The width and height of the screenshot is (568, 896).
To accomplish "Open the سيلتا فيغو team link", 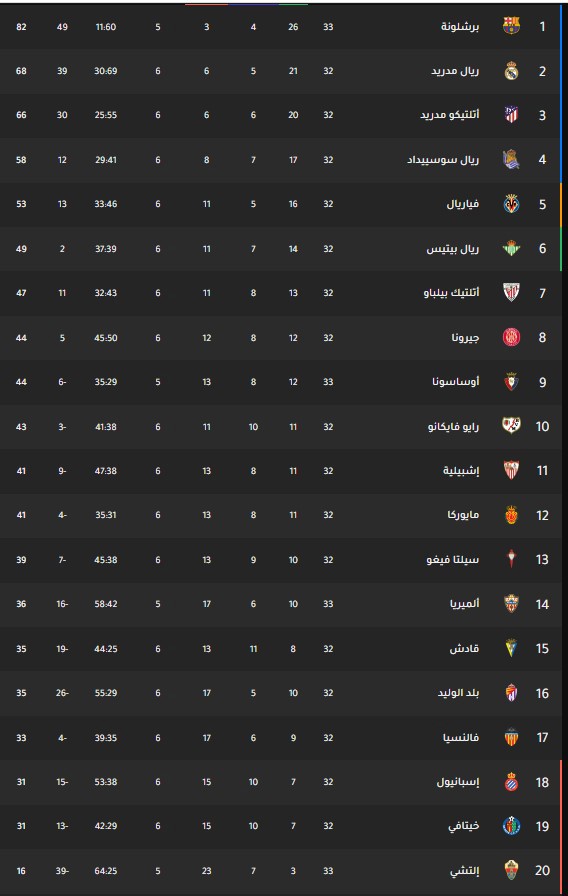I will pyautogui.click(x=453, y=559).
